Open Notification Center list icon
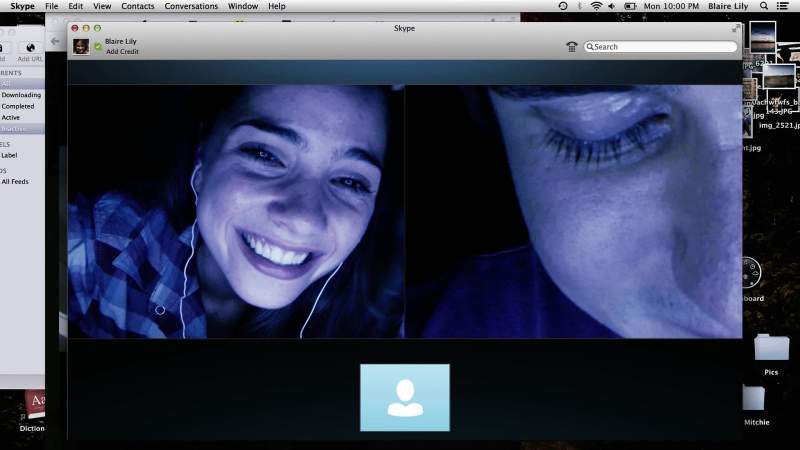The image size is (800, 450). 782,6
